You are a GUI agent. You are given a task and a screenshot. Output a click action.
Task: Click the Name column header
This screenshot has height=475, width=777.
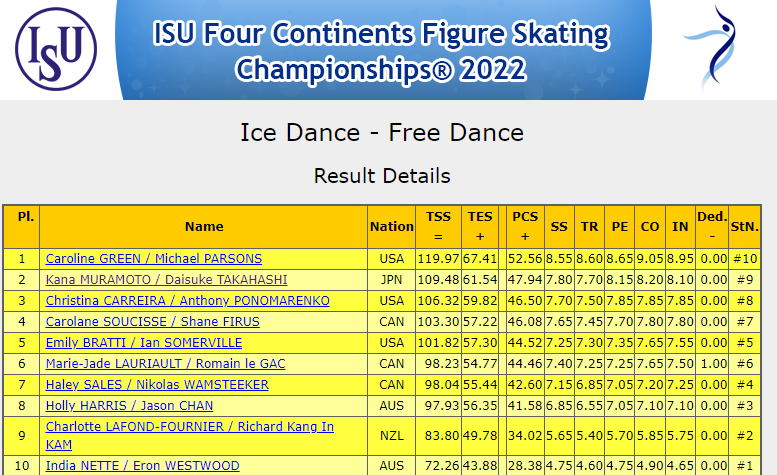tap(204, 227)
